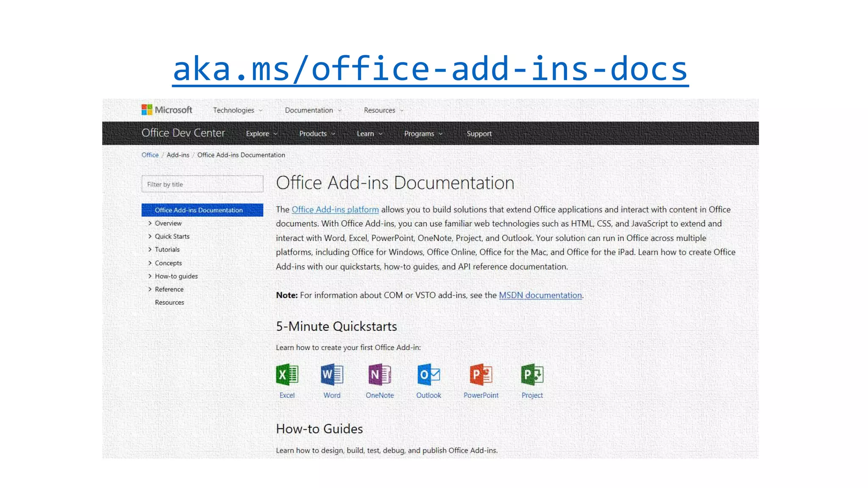Click the Filter by title input field
The image size is (868, 488).
202,184
